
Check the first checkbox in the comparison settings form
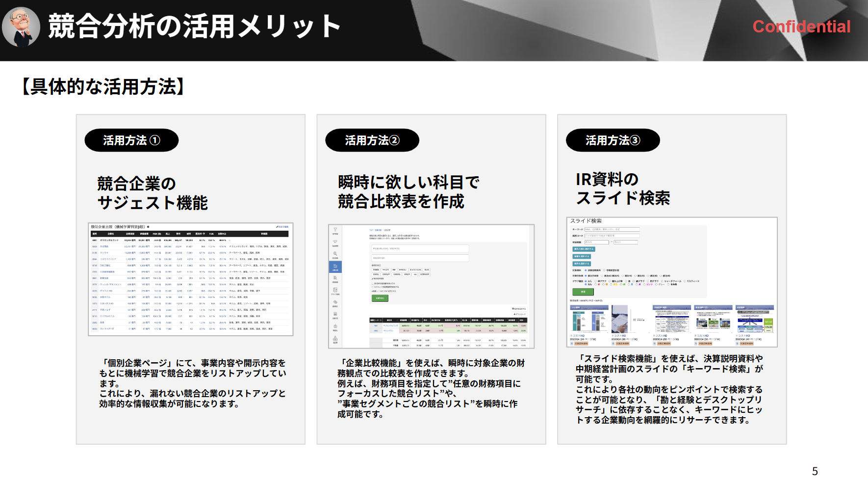point(372,283)
